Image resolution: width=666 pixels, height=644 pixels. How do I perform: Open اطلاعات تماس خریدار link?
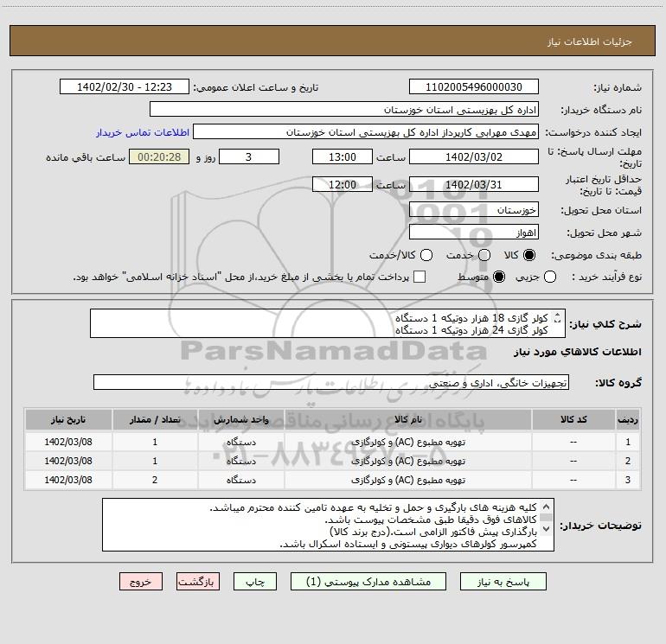click(x=143, y=132)
